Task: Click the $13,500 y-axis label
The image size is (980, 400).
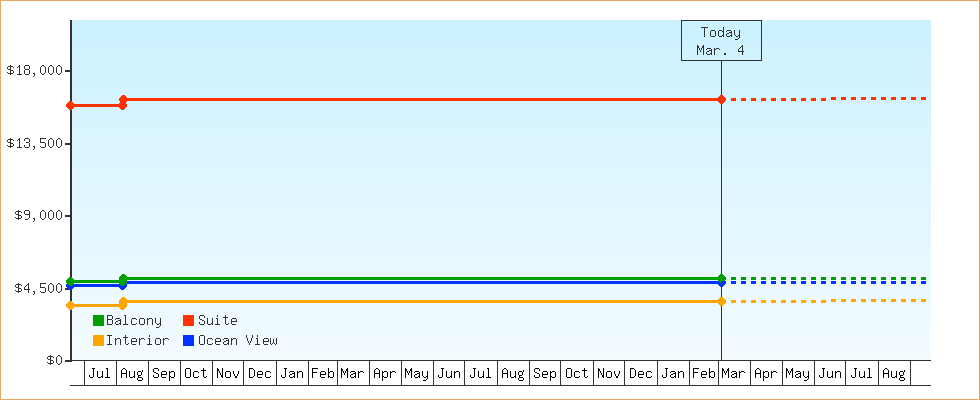Action: click(34, 143)
